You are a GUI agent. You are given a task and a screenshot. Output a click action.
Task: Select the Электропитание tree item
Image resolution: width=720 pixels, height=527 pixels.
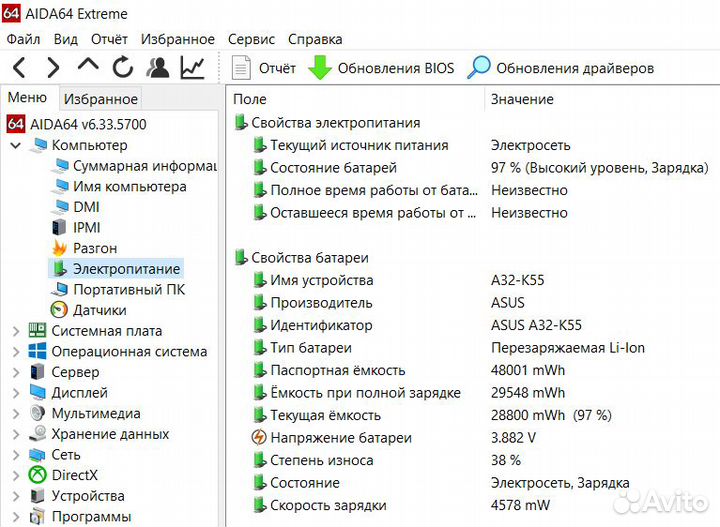(126, 269)
